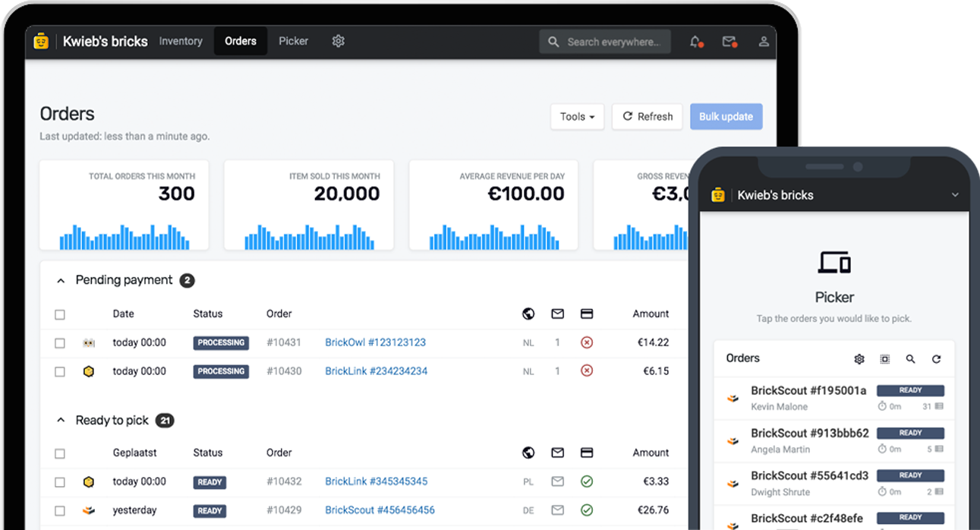The image size is (980, 530).
Task: Click the select-all icon in phone Orders header
Action: [x=885, y=359]
